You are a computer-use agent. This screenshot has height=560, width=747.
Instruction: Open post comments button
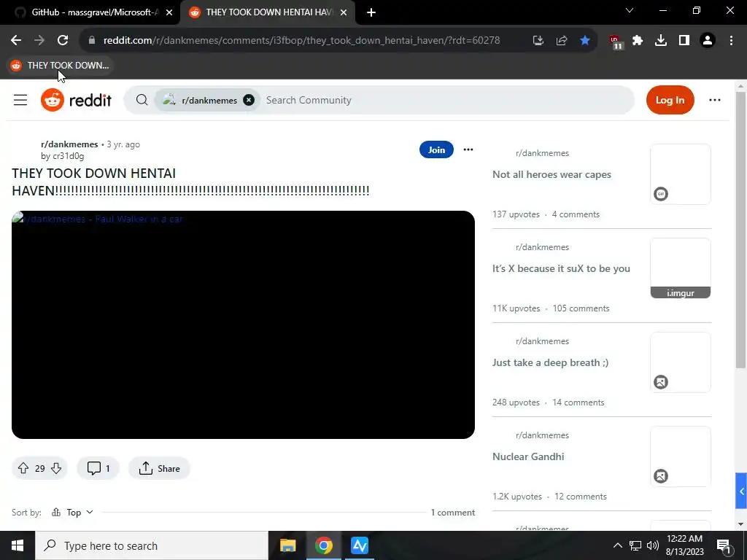[98, 469]
